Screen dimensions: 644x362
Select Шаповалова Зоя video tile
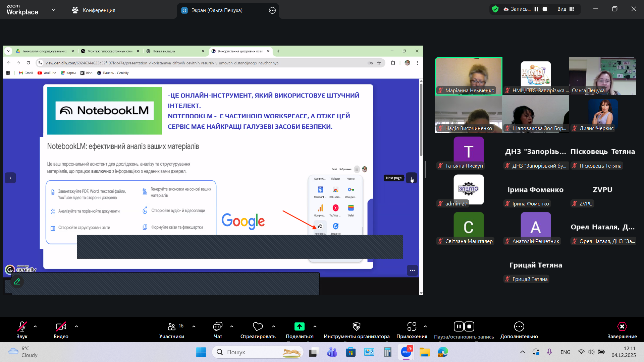tap(536, 114)
